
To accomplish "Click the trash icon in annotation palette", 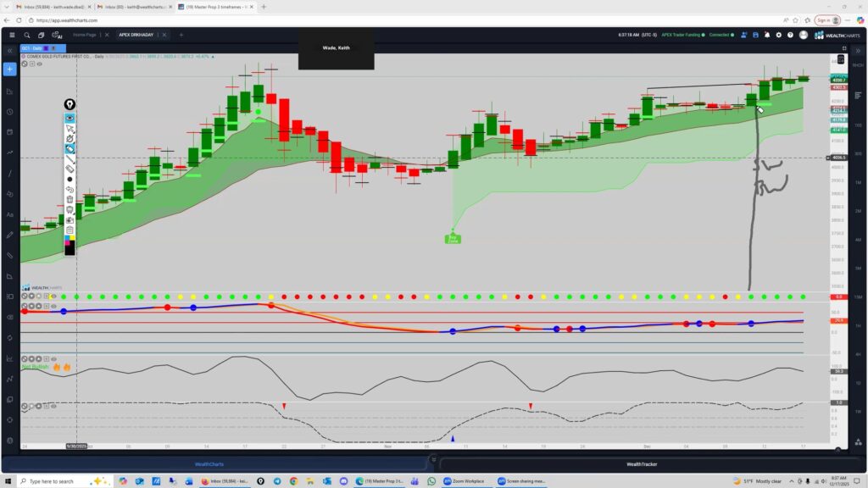I will pyautogui.click(x=70, y=199).
